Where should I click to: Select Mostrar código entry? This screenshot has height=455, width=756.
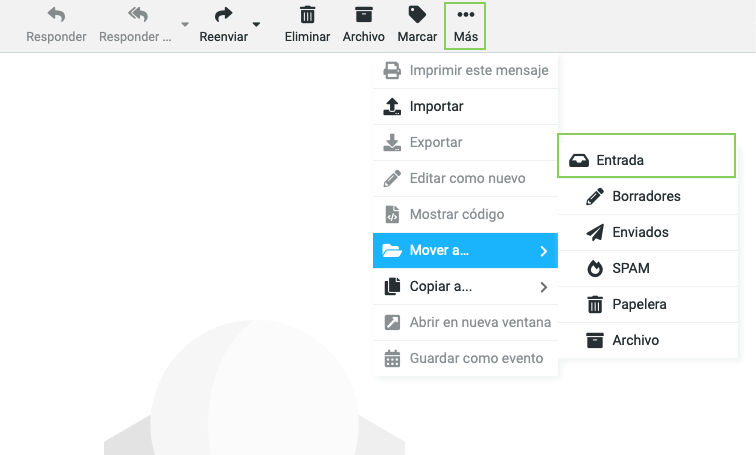tap(465, 214)
